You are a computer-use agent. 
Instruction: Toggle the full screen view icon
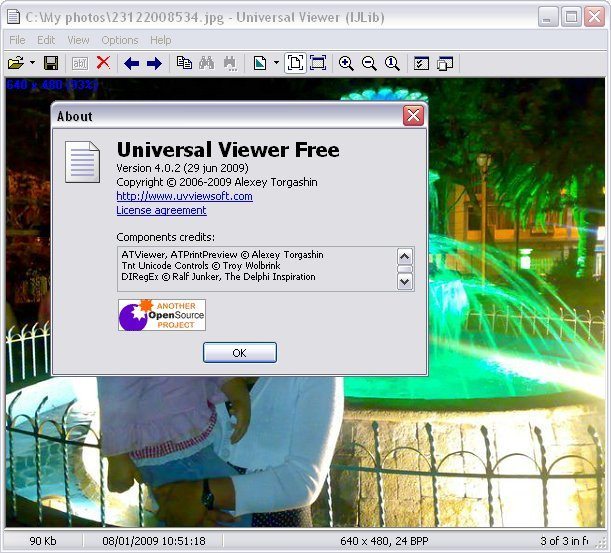[318, 63]
